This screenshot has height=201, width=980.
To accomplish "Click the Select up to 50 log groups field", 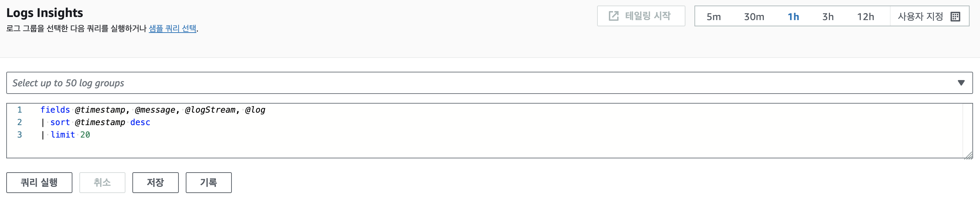I will pyautogui.click(x=456, y=83).
